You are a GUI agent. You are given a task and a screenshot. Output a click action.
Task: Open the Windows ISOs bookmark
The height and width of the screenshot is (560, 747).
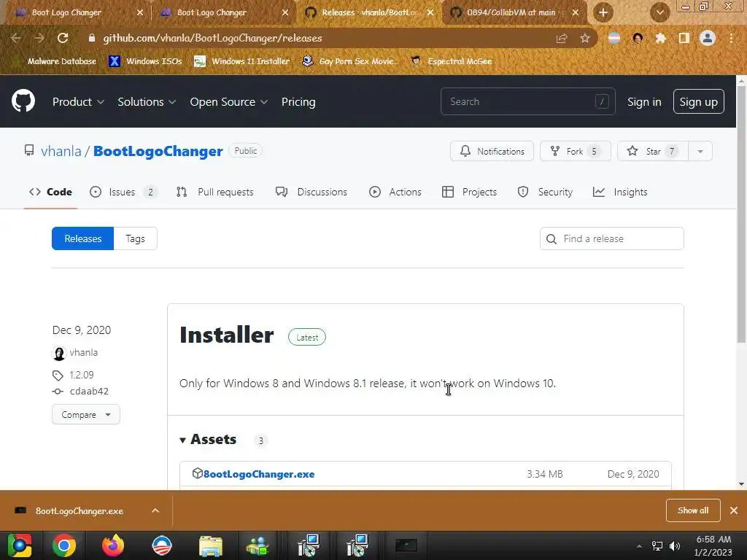click(x=145, y=61)
